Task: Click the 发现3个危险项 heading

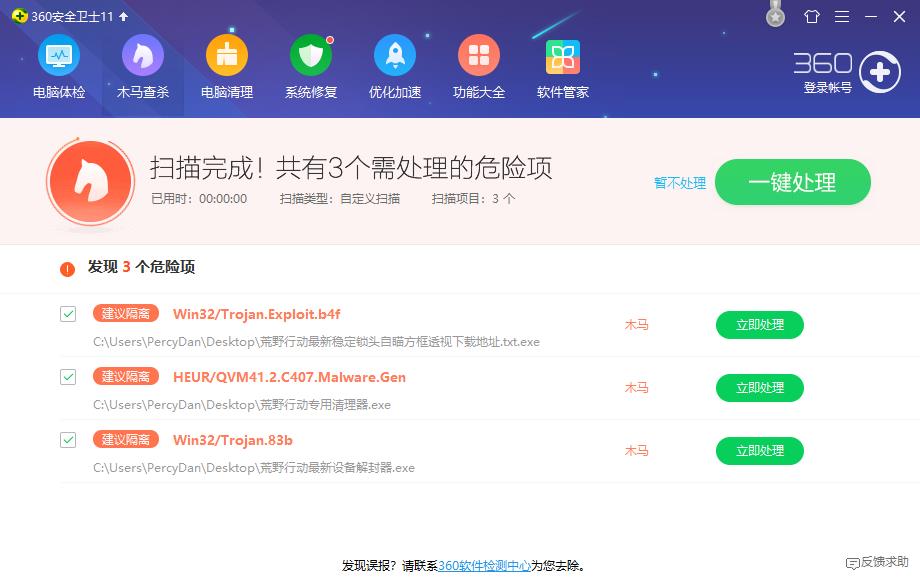Action: point(141,267)
